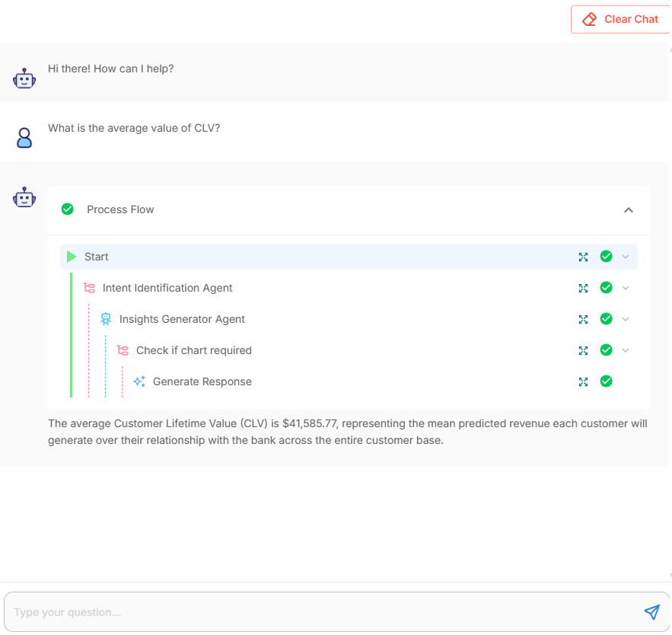Expand the Intent Identification Agent details chevron

(x=626, y=288)
